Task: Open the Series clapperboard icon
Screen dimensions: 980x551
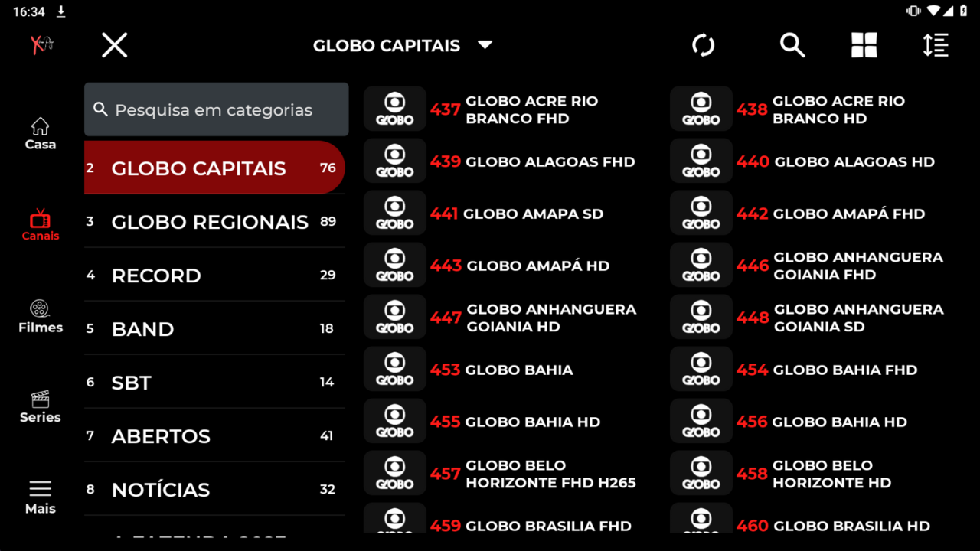Action: (40, 406)
